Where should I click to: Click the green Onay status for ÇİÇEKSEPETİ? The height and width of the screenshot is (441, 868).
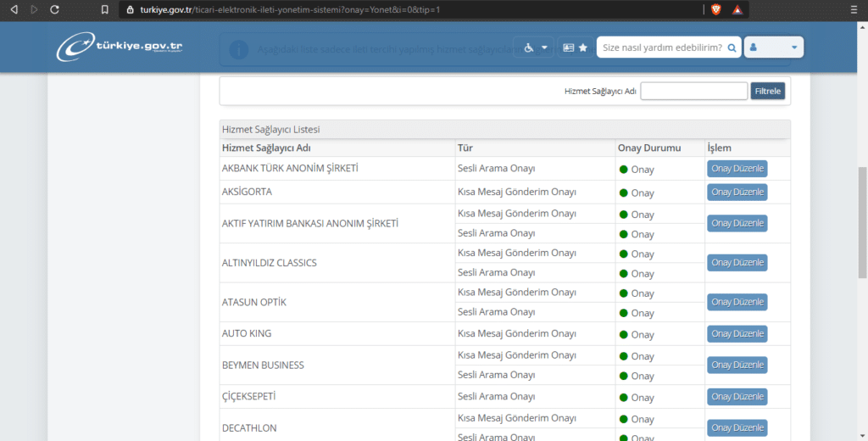637,398
